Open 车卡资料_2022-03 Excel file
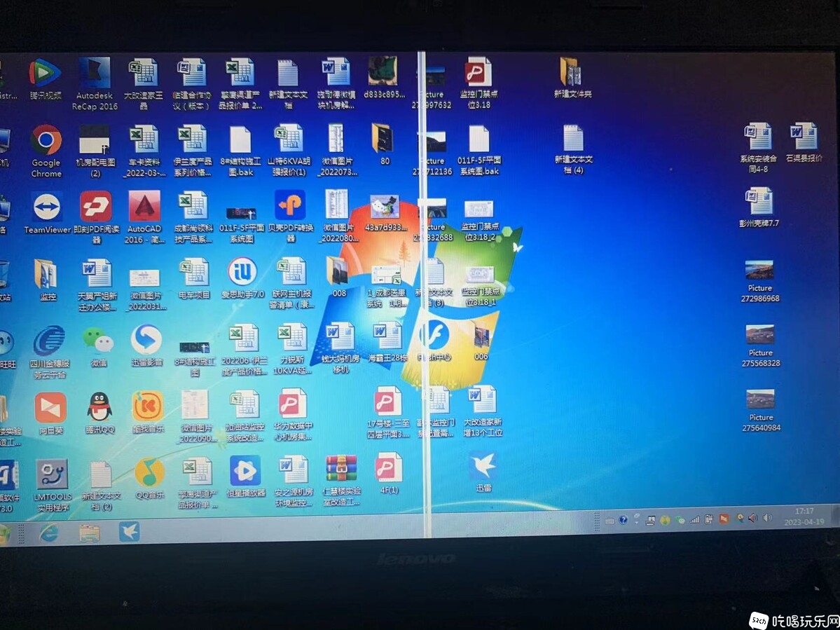 [144, 151]
